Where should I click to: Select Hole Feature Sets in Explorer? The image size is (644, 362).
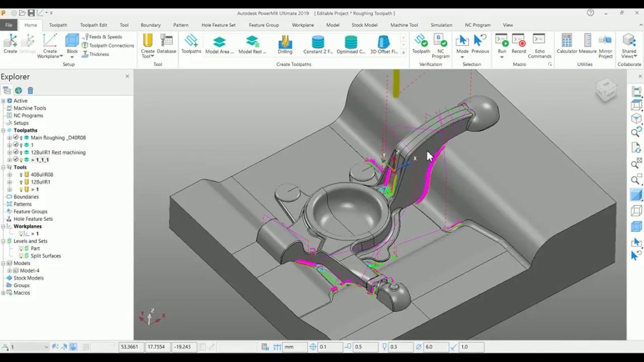click(x=33, y=219)
